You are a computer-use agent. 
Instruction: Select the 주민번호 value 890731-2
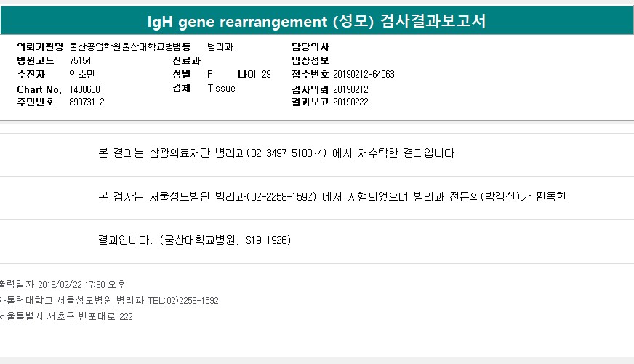(x=87, y=102)
